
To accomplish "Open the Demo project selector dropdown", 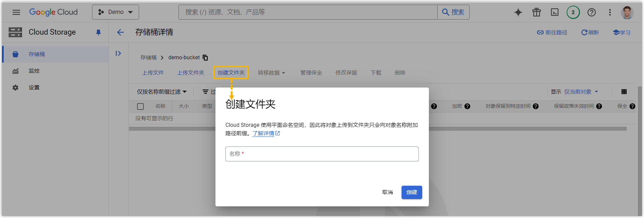I will point(115,12).
